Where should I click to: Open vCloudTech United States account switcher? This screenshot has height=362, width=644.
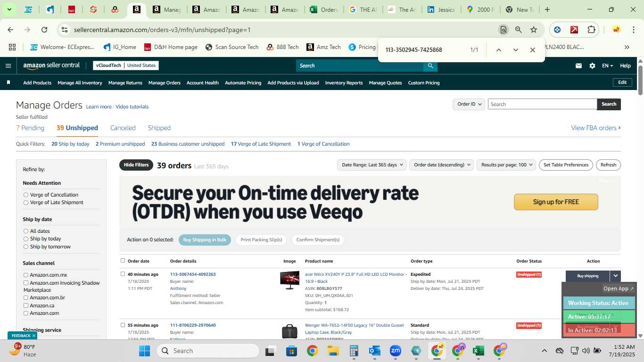pyautogui.click(x=126, y=66)
